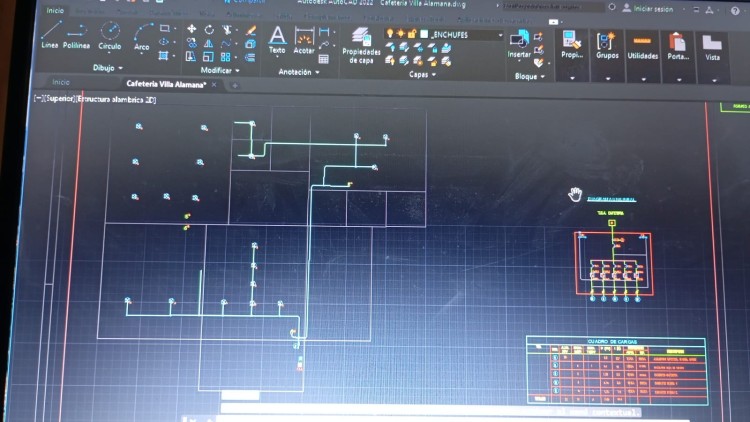
Task: Open the help question mark icon
Action: [x=735, y=11]
